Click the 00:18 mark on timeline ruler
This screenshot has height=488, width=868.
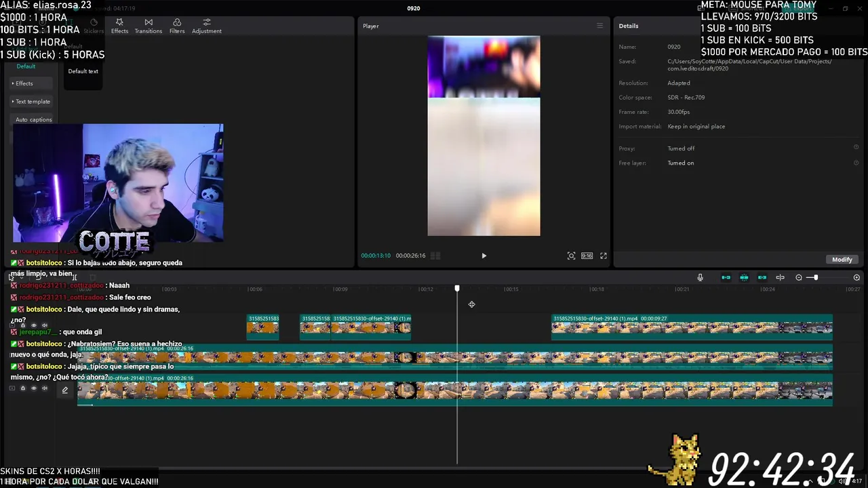click(596, 289)
